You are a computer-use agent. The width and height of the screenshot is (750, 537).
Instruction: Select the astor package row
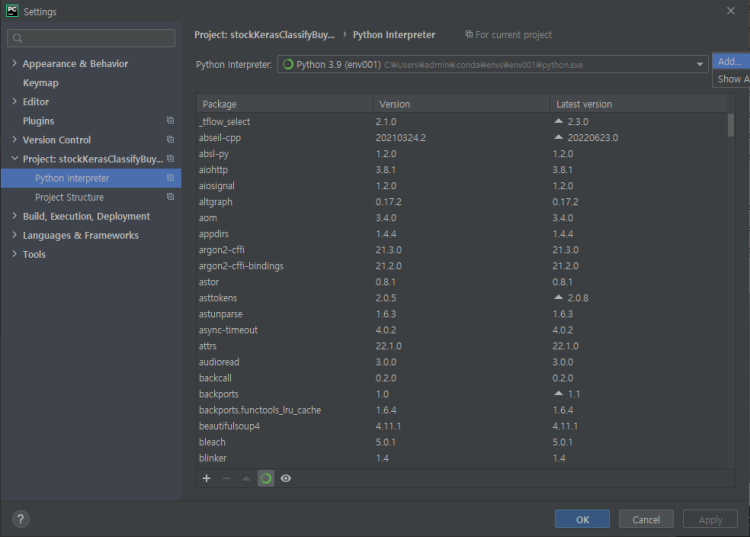[462, 282]
